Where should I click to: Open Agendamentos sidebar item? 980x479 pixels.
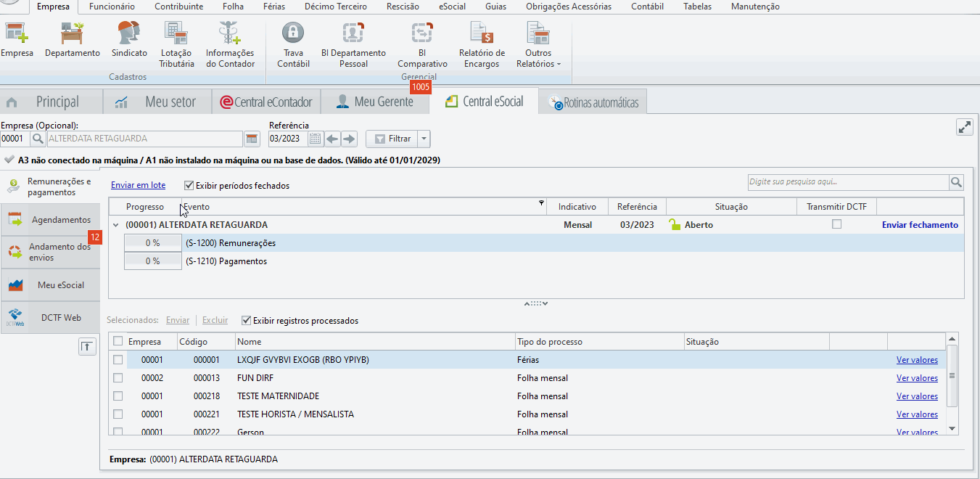point(50,220)
